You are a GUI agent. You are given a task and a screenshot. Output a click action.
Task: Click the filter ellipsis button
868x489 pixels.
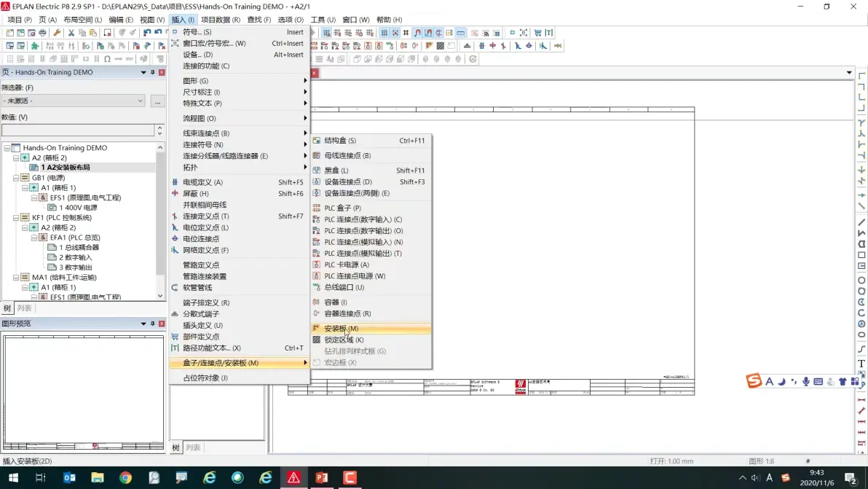point(158,101)
